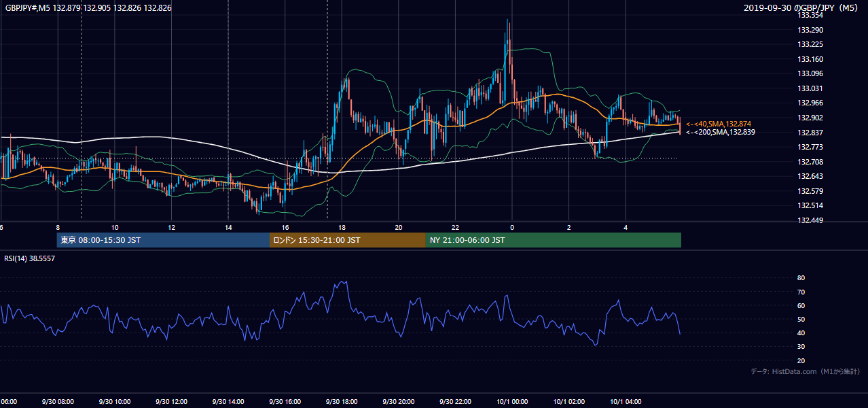Screen dimensions: 868x408
Task: Select the 東京 08:00-15:30 JST session bar
Action: (x=163, y=240)
